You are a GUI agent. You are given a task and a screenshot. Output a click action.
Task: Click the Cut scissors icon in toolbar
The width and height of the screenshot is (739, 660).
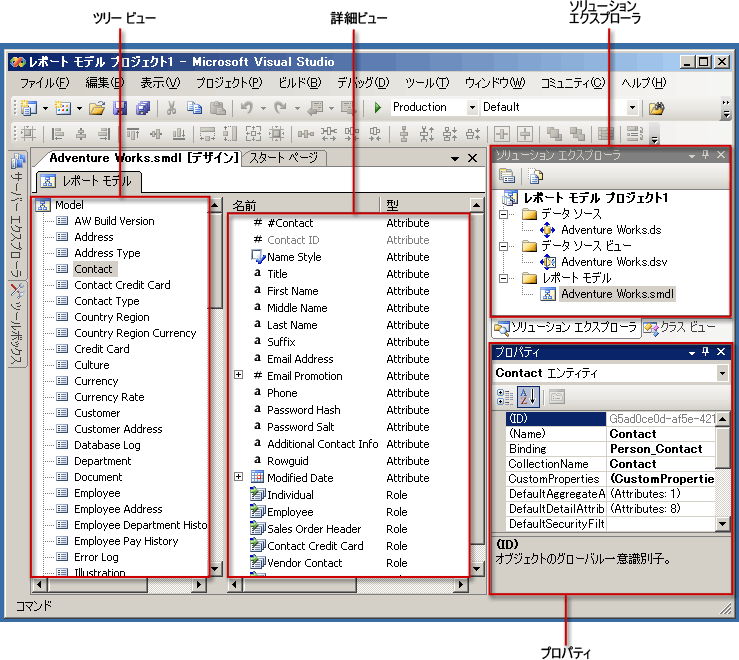click(171, 108)
